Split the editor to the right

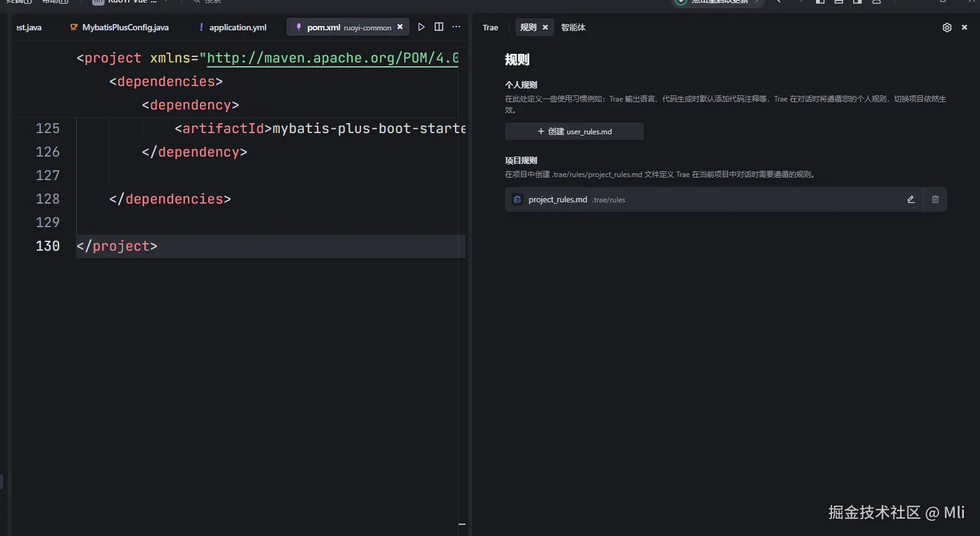tap(439, 27)
